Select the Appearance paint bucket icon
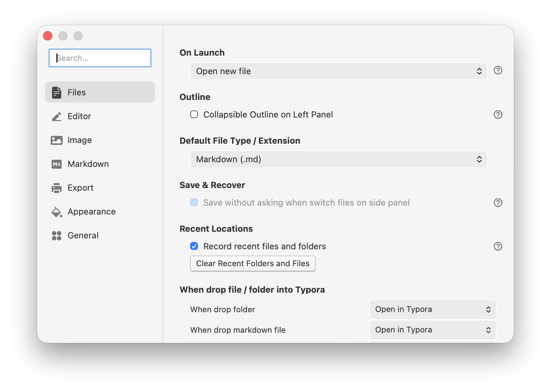Screen dimensions: 551x392 coord(57,212)
